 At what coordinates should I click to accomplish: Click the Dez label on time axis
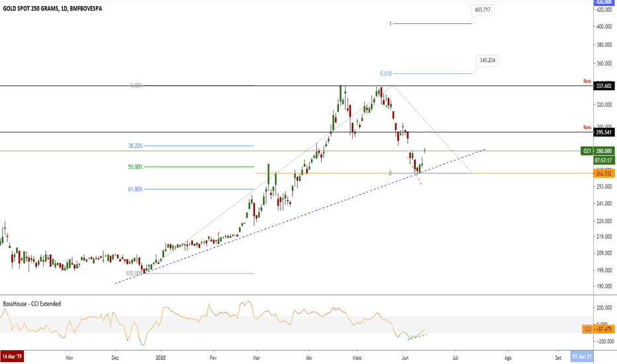pyautogui.click(x=115, y=357)
